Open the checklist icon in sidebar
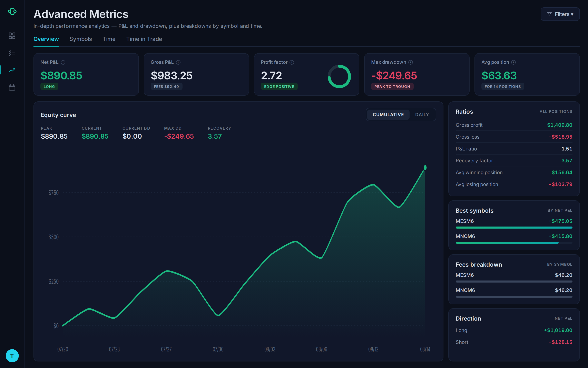This screenshot has height=368, width=588. click(x=12, y=53)
